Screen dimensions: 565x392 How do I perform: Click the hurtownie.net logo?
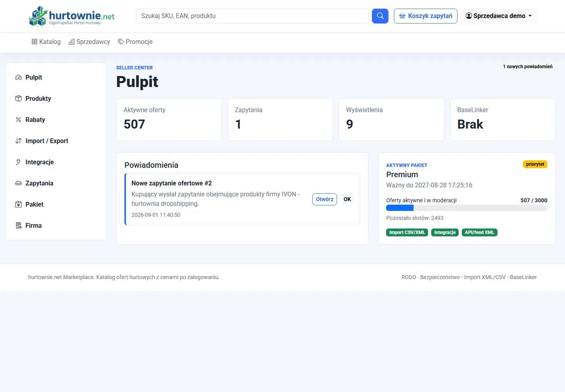[x=72, y=16]
